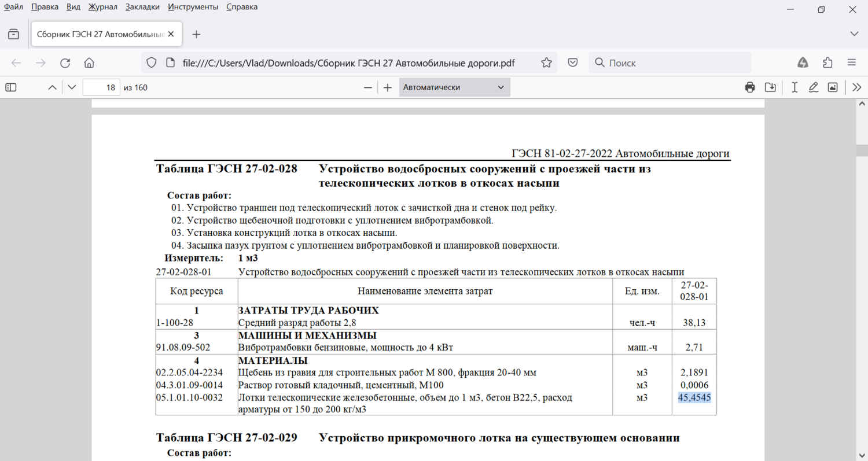Expand the PDF tools overflow menu
The width and height of the screenshot is (868, 461).
[x=857, y=87]
